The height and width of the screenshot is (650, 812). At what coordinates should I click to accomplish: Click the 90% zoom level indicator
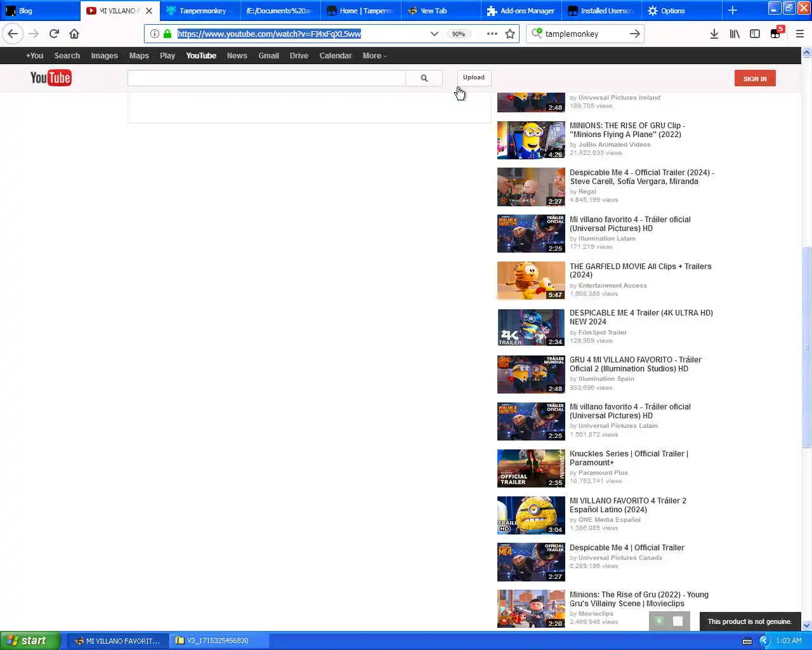click(458, 34)
